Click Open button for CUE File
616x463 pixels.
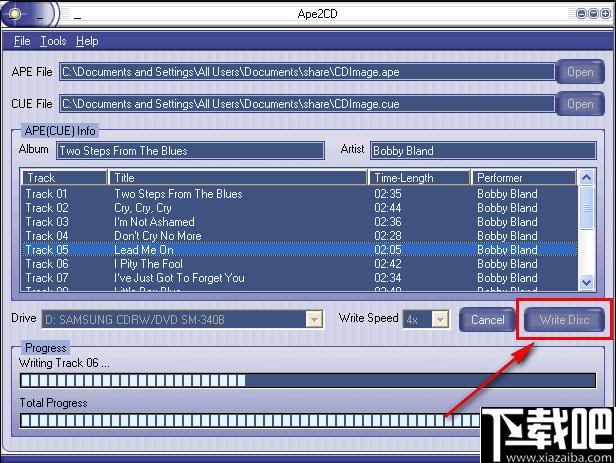[x=580, y=104]
